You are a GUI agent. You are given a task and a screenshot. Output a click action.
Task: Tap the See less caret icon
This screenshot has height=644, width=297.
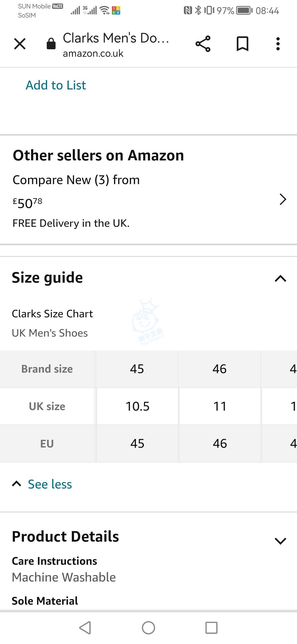[16, 484]
